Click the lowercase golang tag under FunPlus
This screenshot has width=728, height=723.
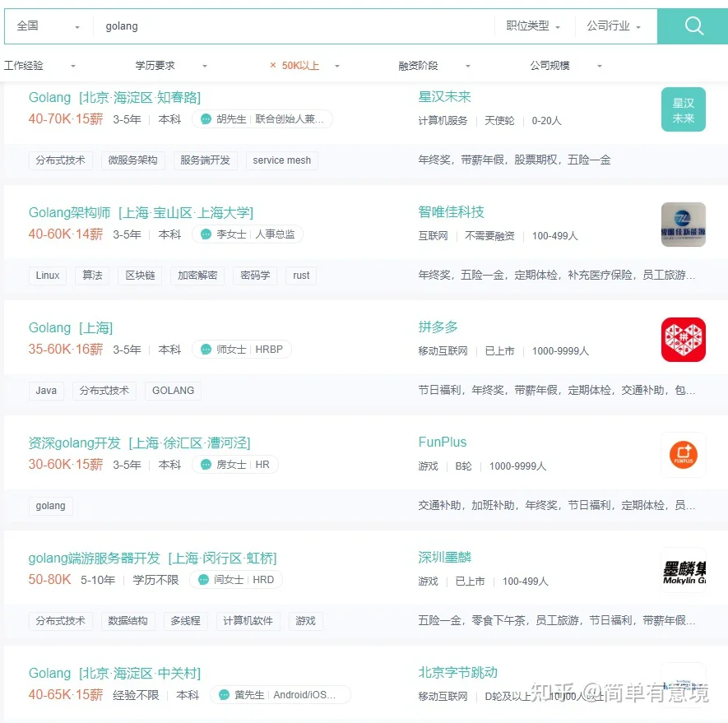click(51, 506)
